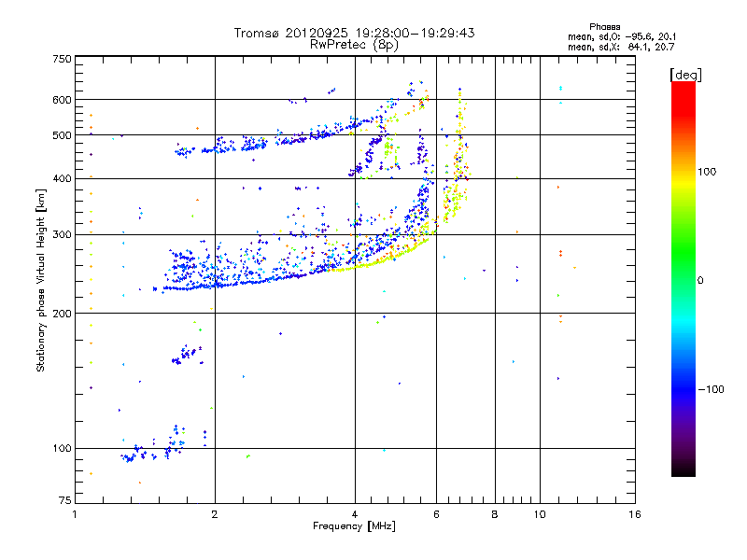Click the "Frequency [MHz]" axis label
Image resolution: width=747 pixels, height=560 pixels.
tap(355, 526)
